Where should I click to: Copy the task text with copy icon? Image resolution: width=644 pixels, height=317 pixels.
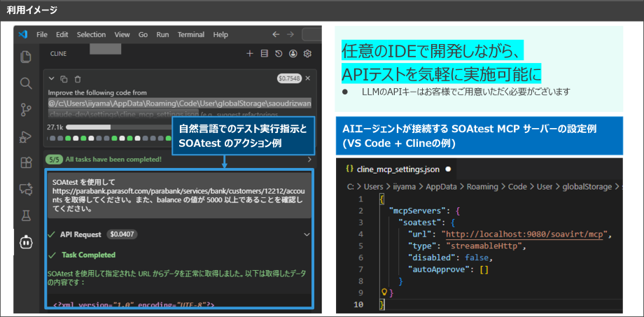pos(64,79)
